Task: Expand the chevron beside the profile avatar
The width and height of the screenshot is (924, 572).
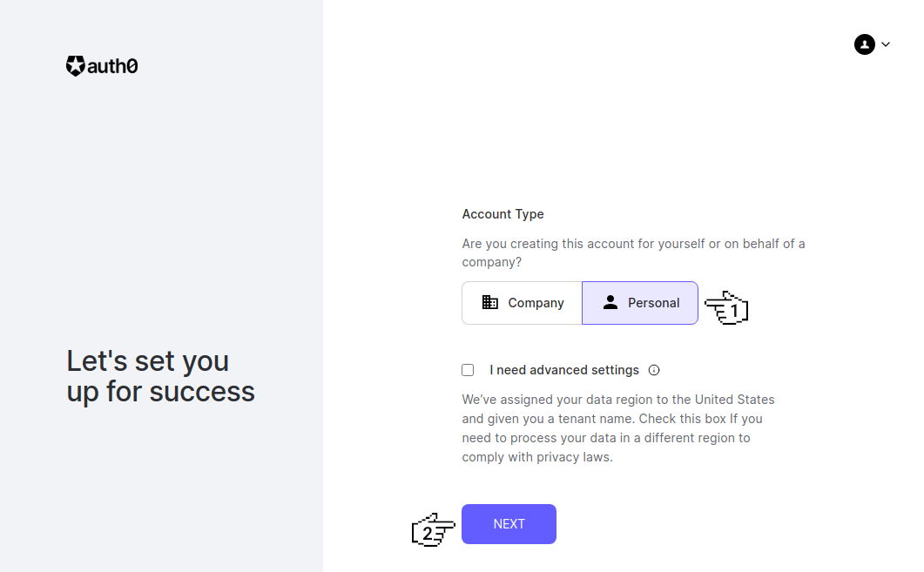Action: (886, 44)
